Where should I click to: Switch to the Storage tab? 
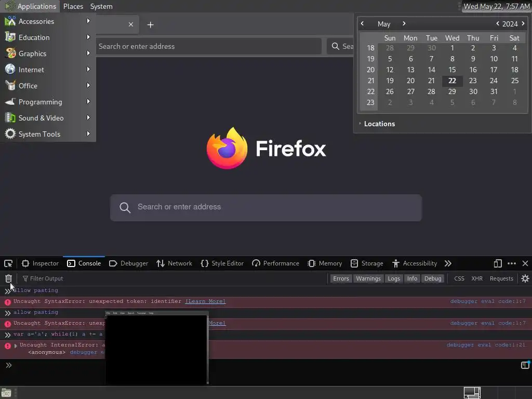[x=367, y=263]
